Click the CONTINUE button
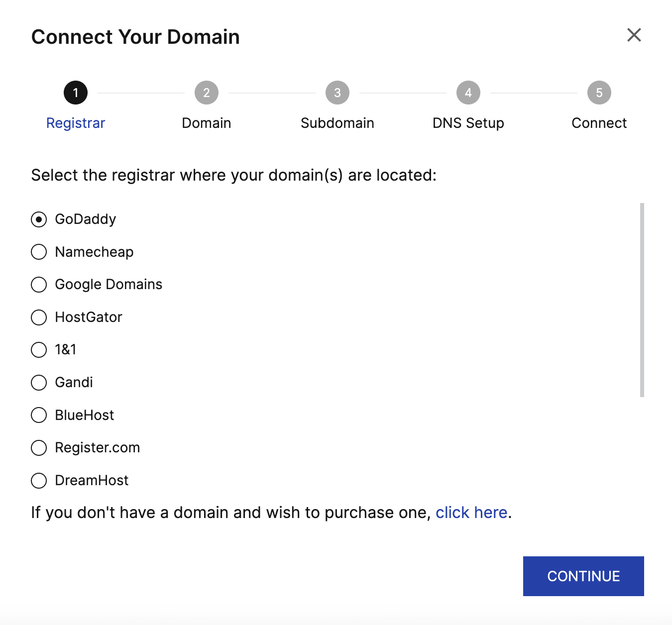Image resolution: width=672 pixels, height=625 pixels. pyautogui.click(x=583, y=576)
